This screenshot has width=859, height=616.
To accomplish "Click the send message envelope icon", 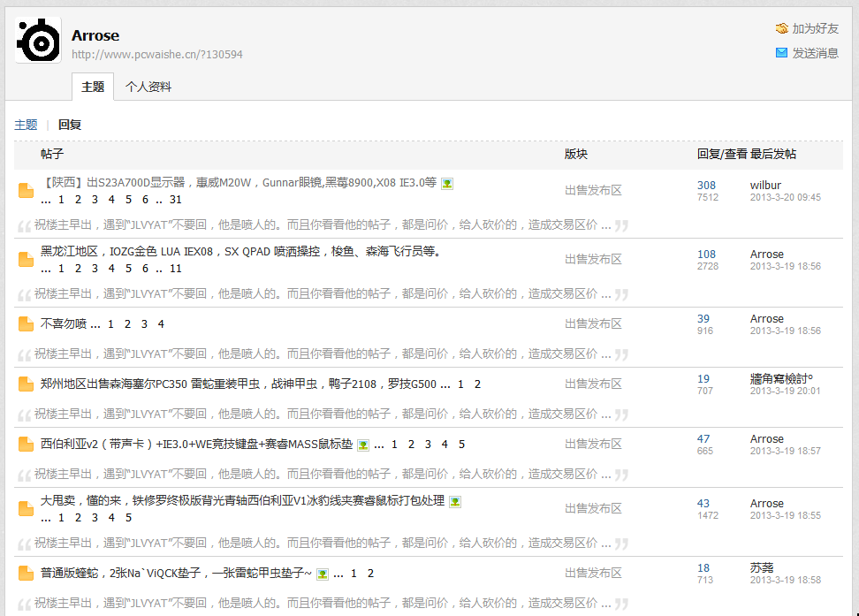I will coord(782,53).
